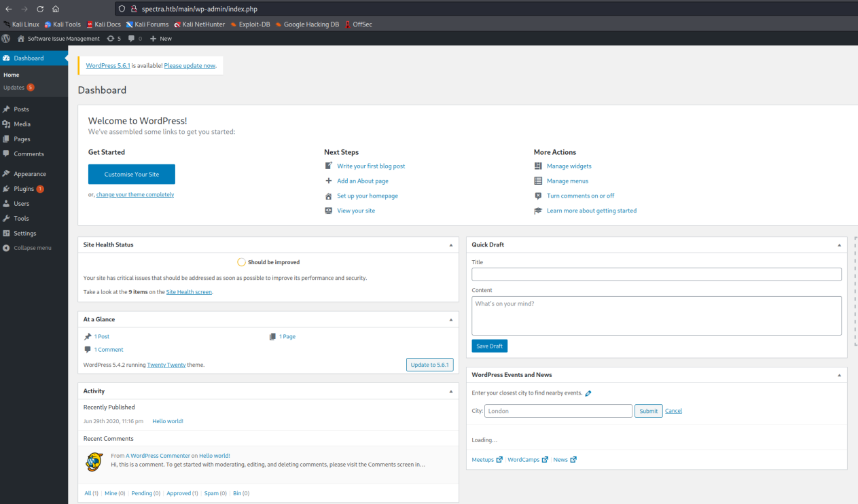Click the browser reload button
This screenshot has height=504, width=858.
40,9
